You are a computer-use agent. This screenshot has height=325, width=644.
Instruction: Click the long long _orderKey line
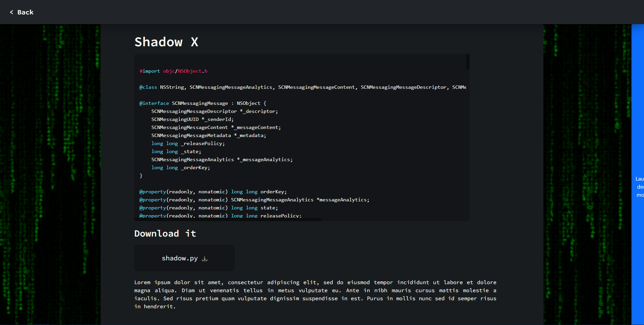tap(181, 168)
